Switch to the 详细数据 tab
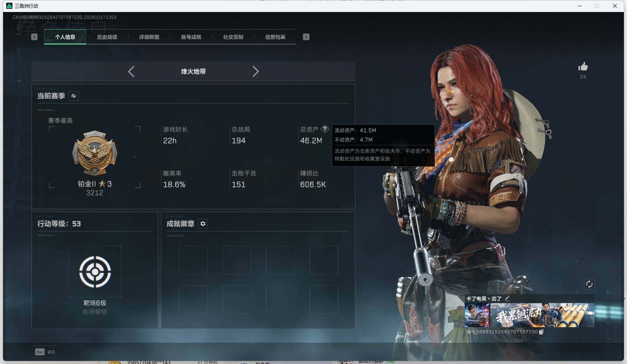The height and width of the screenshot is (364, 627). [x=149, y=37]
